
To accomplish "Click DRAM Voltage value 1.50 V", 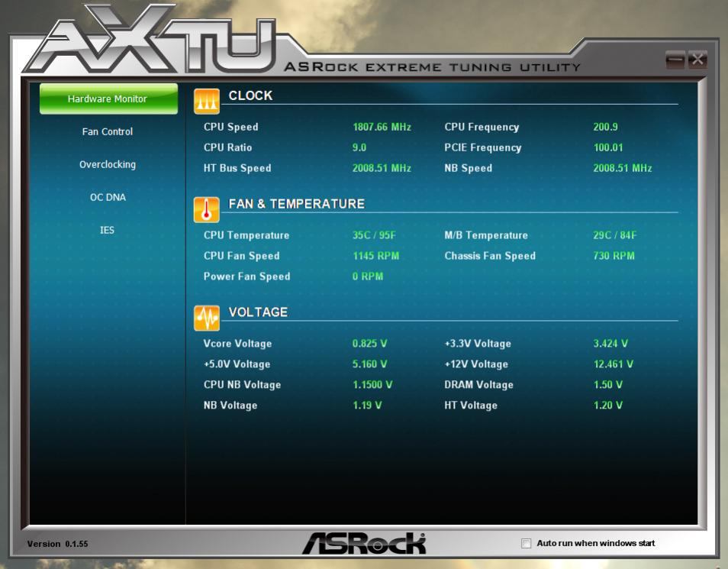I will click(608, 384).
